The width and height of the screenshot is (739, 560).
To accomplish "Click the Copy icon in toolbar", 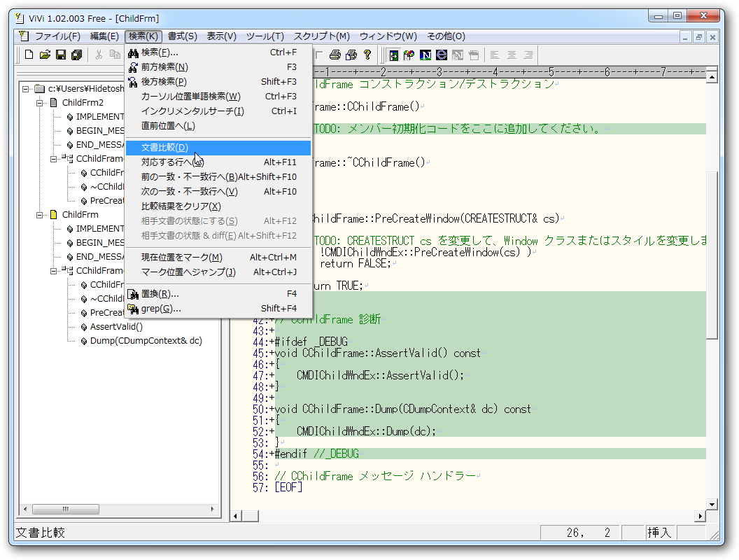I will click(115, 55).
